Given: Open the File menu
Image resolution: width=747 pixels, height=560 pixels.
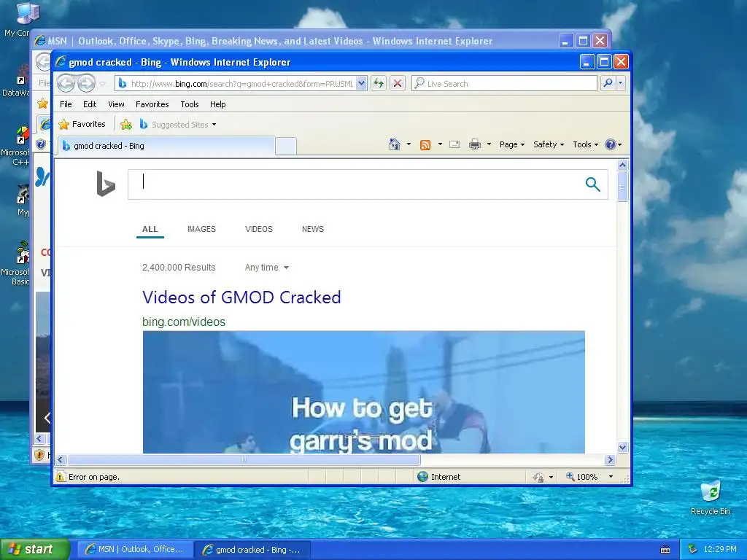Looking at the screenshot, I should 66,104.
